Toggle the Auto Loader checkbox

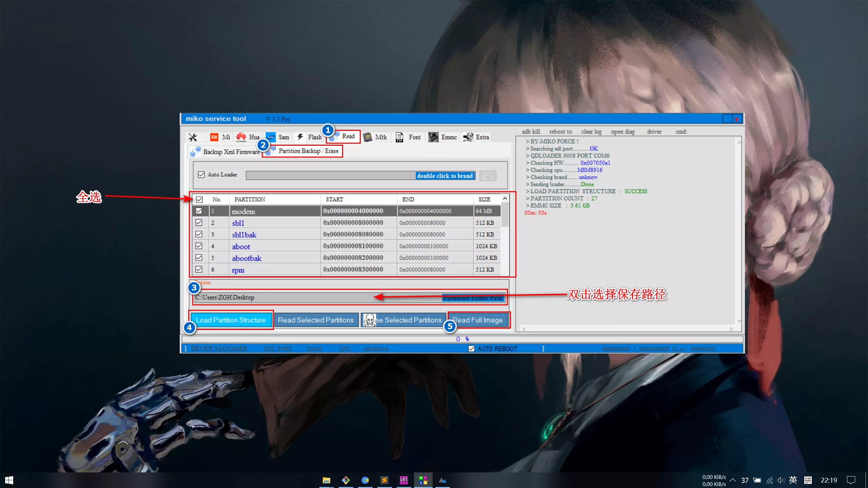pyautogui.click(x=201, y=175)
